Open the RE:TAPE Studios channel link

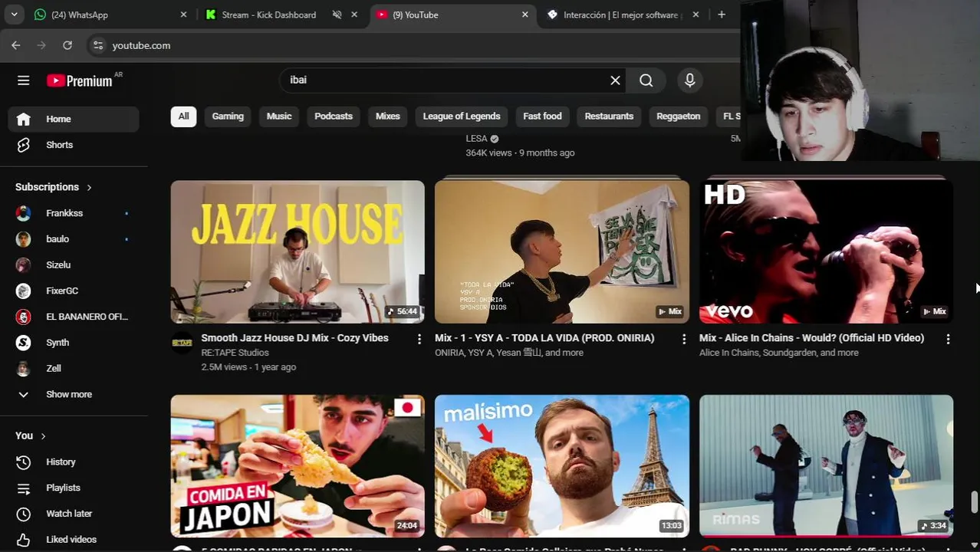tap(235, 353)
